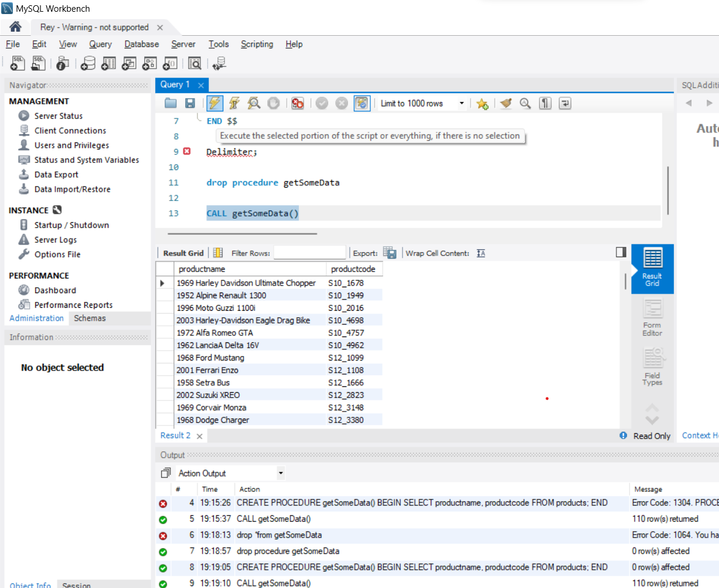Open the object inspector icon
This screenshot has width=719, height=588.
pos(63,63)
